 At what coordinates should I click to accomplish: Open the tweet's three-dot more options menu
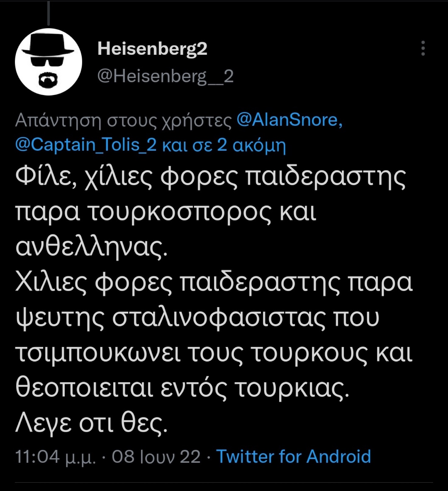(423, 48)
